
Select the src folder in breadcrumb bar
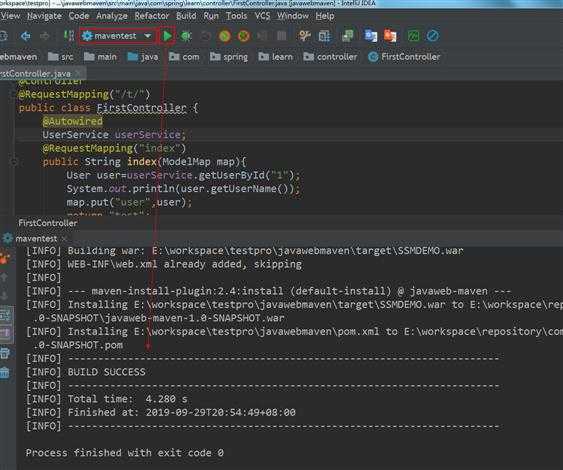pyautogui.click(x=61, y=57)
